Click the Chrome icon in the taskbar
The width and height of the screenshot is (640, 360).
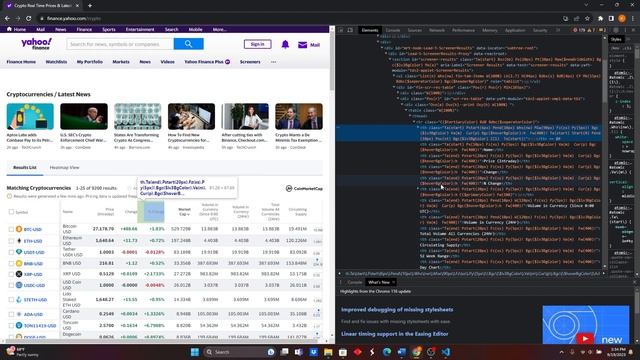416,352
